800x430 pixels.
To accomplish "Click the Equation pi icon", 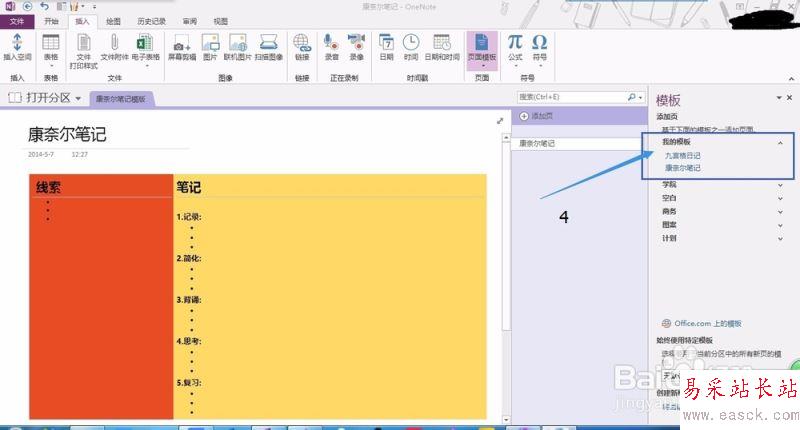I will tap(515, 48).
